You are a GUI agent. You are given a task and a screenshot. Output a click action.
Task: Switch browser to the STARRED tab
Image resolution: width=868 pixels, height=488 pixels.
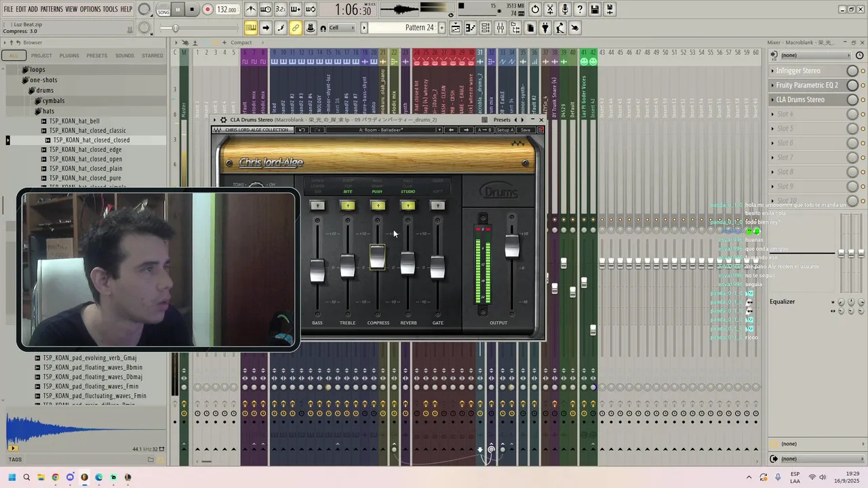(x=153, y=56)
